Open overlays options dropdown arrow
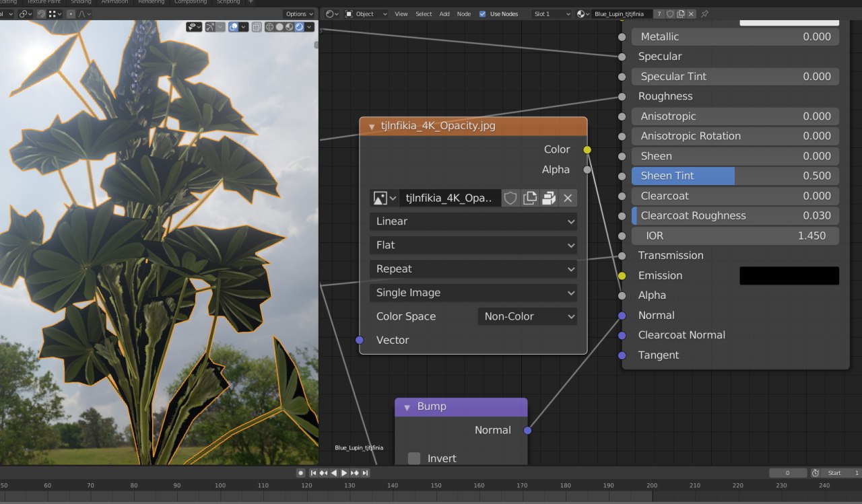The image size is (862, 504). [x=243, y=27]
